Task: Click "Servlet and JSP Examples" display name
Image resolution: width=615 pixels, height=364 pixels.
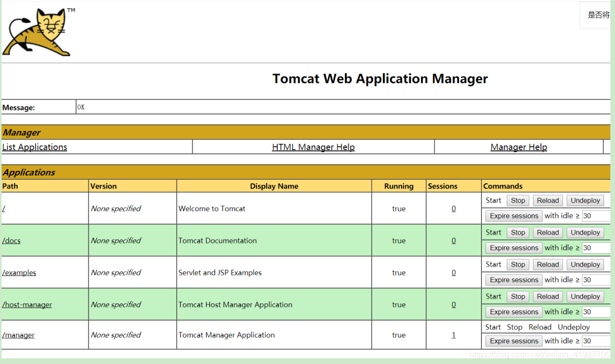Action: click(x=220, y=273)
